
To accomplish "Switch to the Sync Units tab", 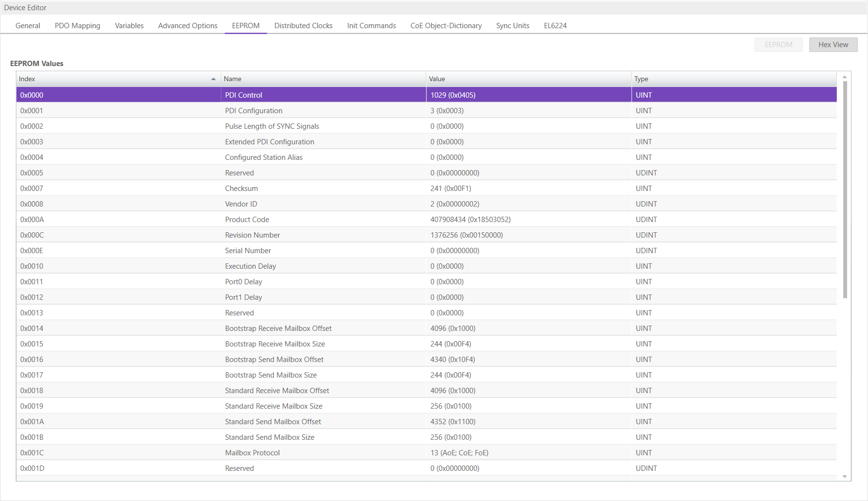I will pos(513,26).
